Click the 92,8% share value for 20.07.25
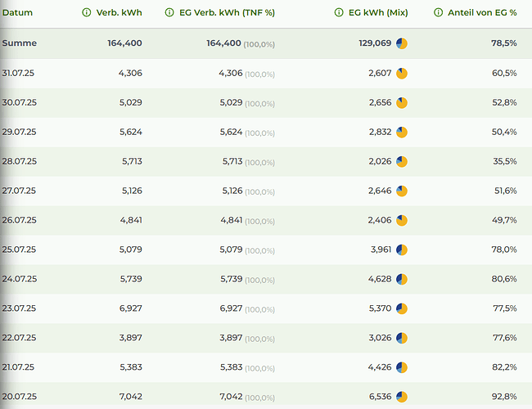This screenshot has width=532, height=409. point(503,397)
